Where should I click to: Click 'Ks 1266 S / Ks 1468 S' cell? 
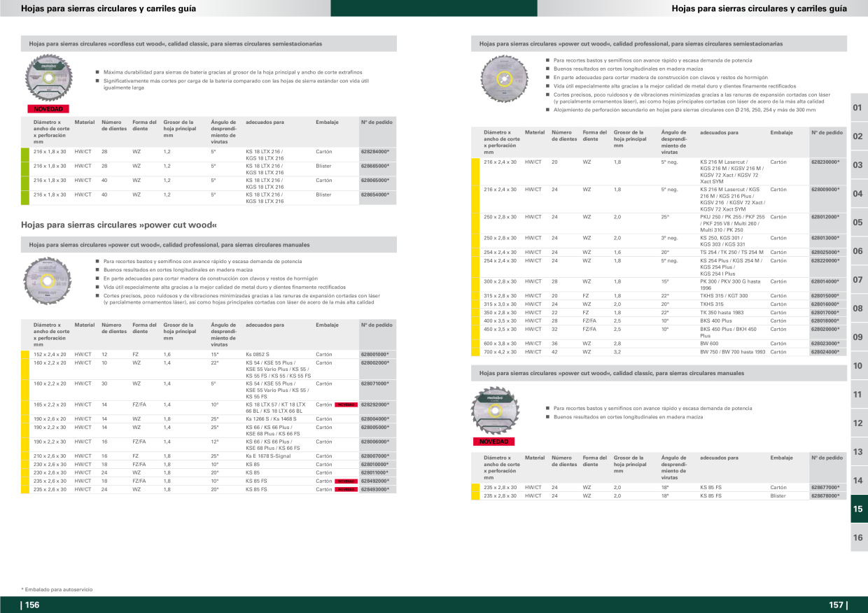point(271,419)
